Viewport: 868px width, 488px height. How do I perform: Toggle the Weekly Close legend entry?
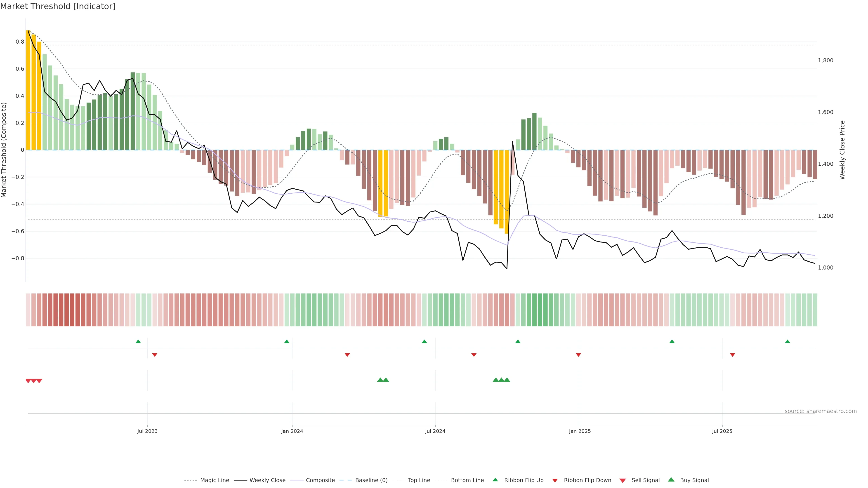coord(267,480)
